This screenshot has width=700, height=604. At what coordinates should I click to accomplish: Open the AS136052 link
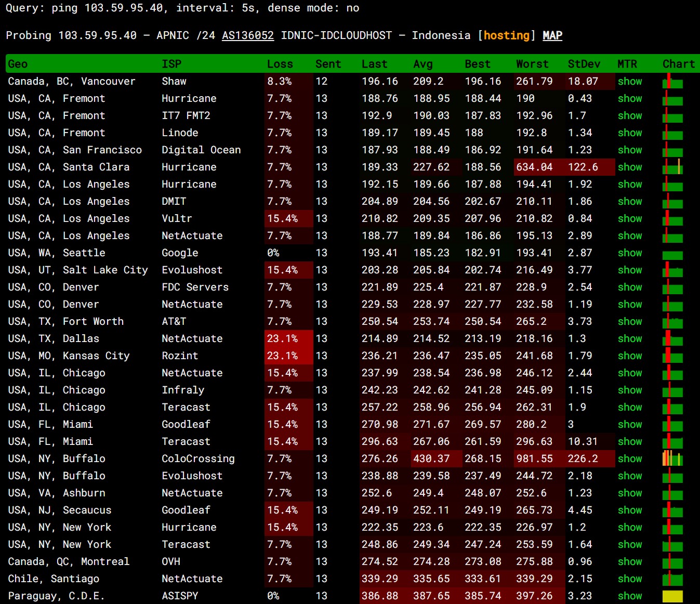(x=248, y=35)
